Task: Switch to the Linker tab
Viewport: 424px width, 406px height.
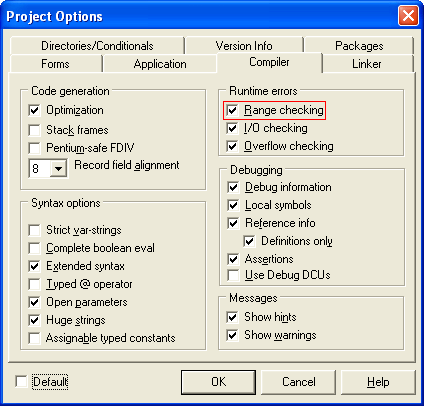Action: (x=367, y=64)
